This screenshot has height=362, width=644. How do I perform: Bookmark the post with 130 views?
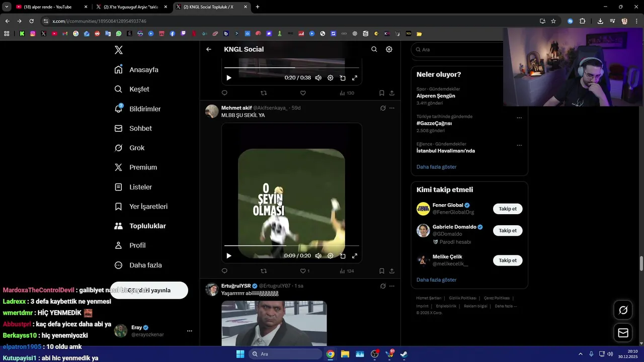381,93
